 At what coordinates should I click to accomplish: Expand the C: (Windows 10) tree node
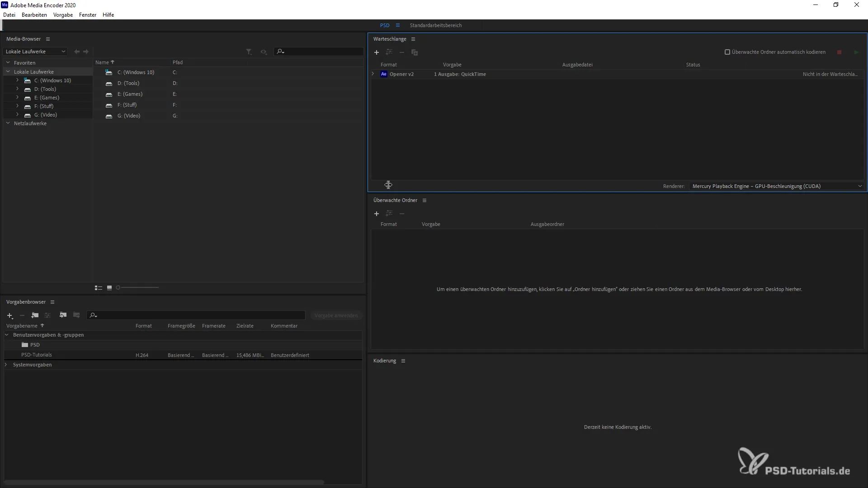[17, 80]
